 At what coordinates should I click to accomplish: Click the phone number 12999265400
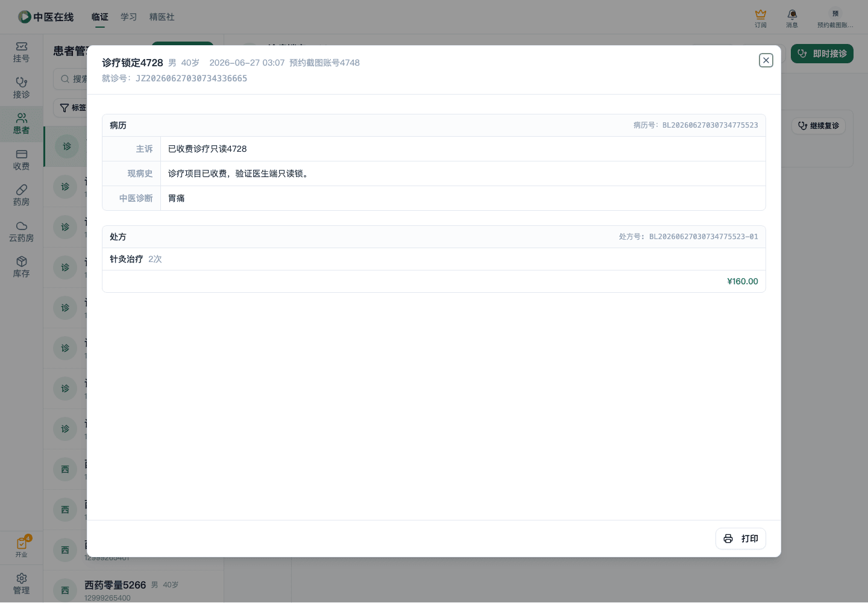click(107, 598)
